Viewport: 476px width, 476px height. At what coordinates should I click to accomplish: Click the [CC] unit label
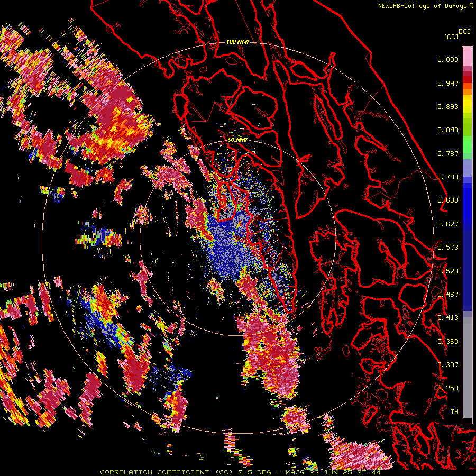[x=451, y=36]
